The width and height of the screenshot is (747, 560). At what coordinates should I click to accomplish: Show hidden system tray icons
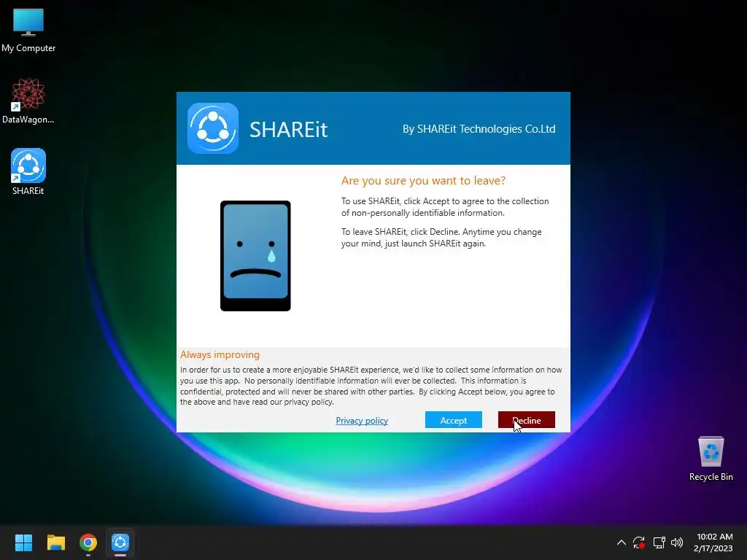pos(622,542)
